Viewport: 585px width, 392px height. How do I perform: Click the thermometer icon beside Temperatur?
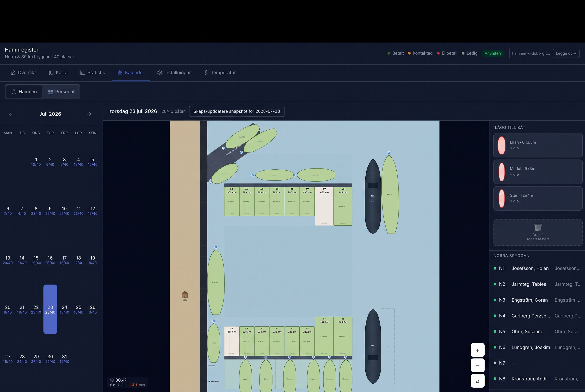click(x=206, y=73)
